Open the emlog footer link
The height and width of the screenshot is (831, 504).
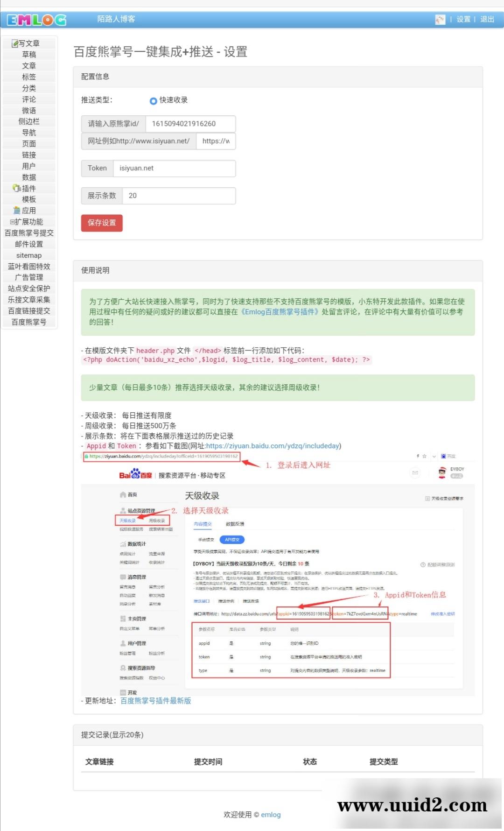click(271, 815)
